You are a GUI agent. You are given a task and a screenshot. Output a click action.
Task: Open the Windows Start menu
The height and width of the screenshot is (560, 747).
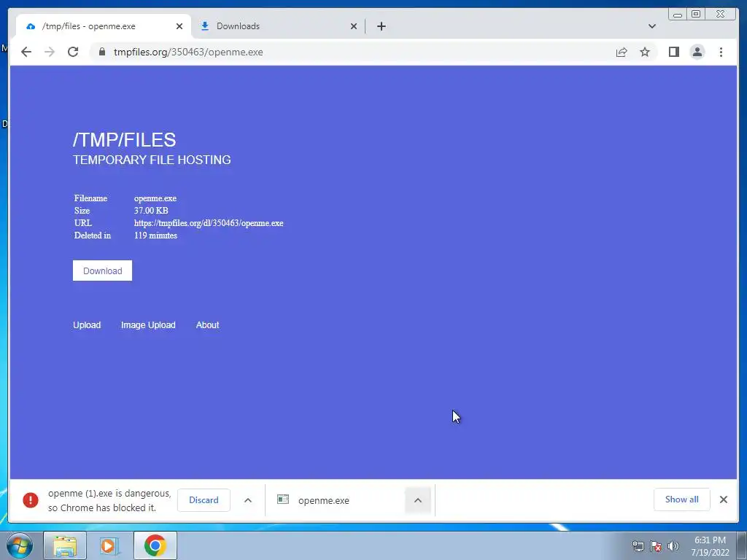(x=20, y=545)
